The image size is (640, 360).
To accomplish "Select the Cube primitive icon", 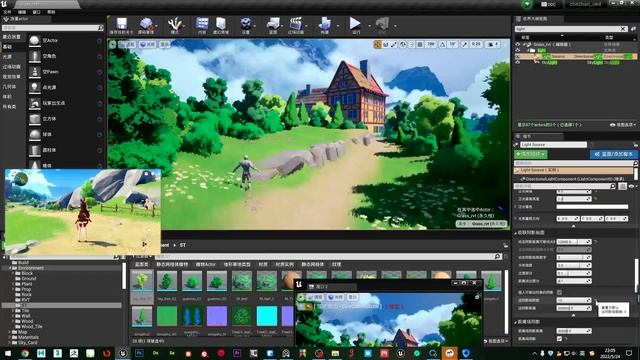I will click(x=35, y=119).
